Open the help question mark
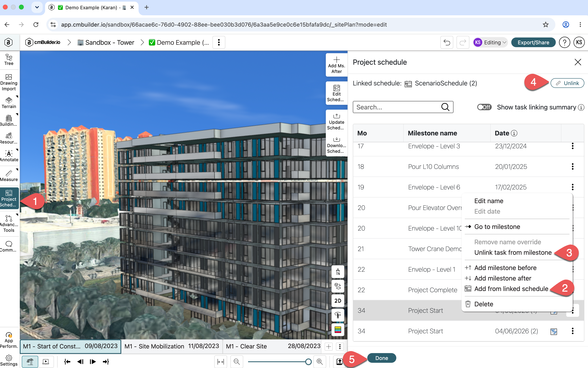Viewport: 588px width, 368px height. [564, 42]
